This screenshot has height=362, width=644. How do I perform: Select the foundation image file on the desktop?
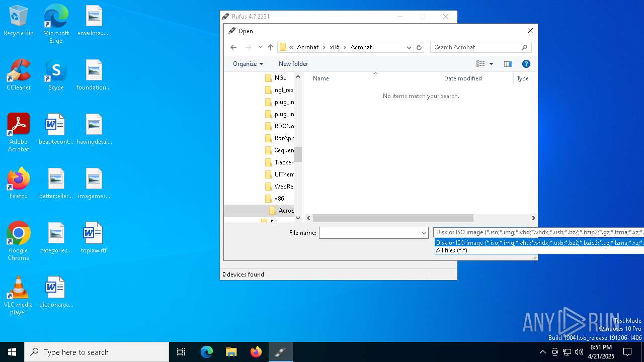tap(94, 75)
